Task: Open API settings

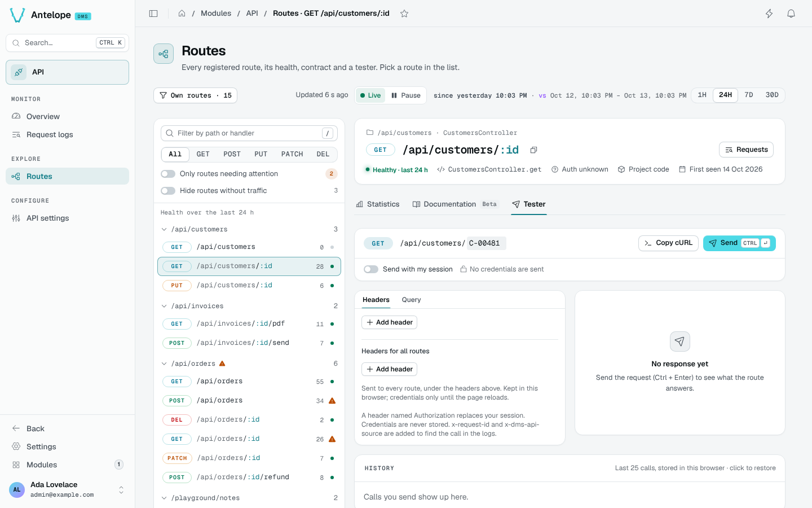Action: point(67,218)
